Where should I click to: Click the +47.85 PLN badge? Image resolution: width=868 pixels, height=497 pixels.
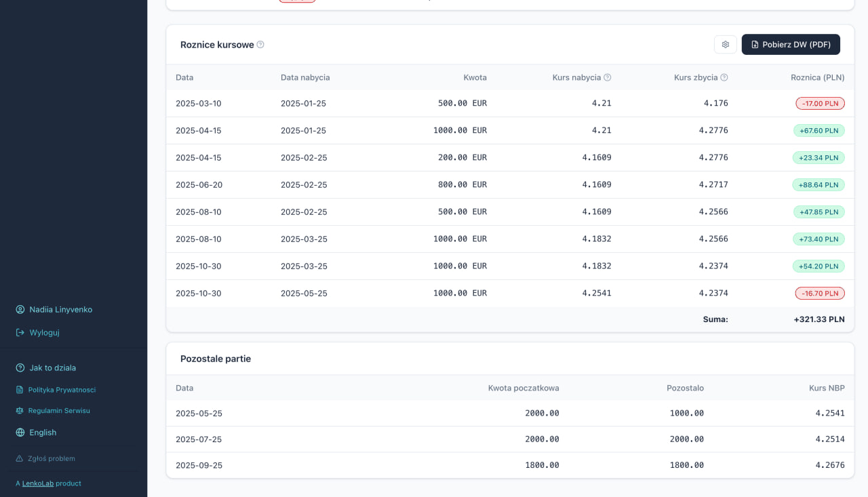tap(819, 212)
